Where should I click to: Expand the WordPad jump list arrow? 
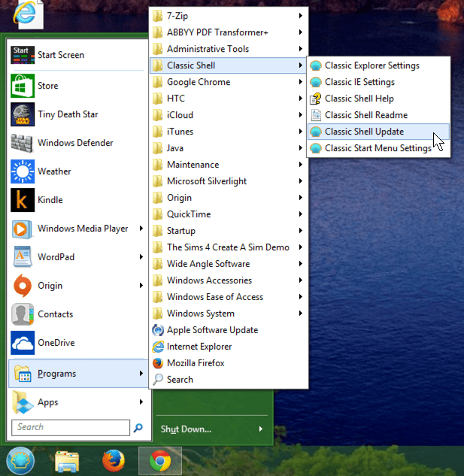click(141, 257)
